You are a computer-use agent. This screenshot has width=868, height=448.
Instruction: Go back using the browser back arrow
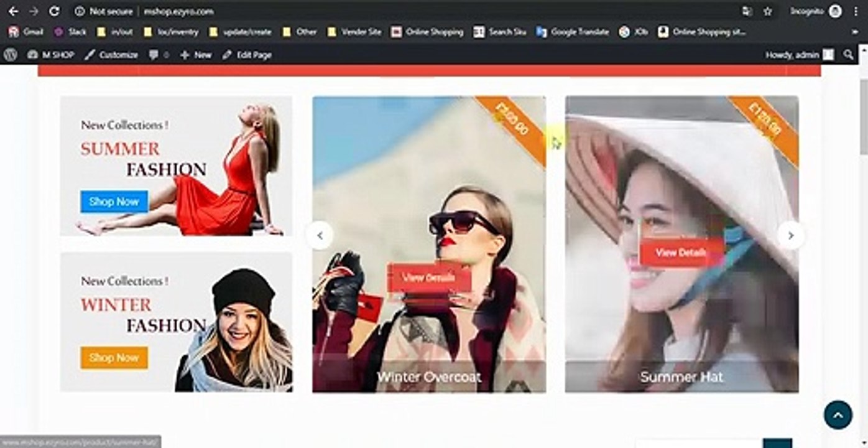(x=13, y=11)
